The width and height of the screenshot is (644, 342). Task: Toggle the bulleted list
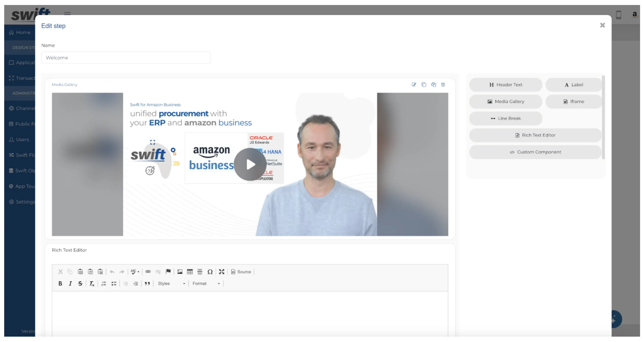click(114, 283)
